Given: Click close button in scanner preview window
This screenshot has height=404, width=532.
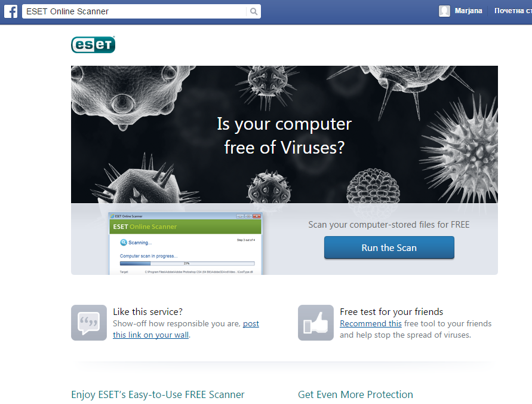Looking at the screenshot, I should [x=257, y=216].
